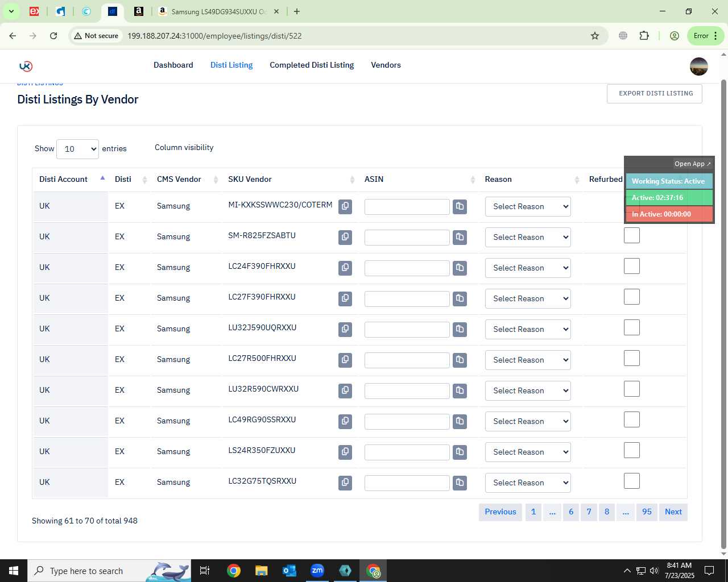The image size is (728, 582).
Task: Paste ASIN icon for LC32G75TQSRXXU row
Action: pyautogui.click(x=460, y=483)
